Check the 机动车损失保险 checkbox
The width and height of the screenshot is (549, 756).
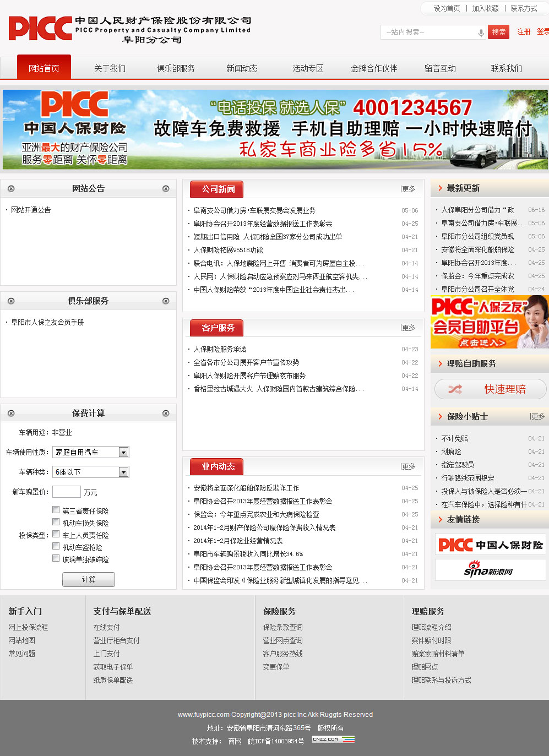point(56,522)
